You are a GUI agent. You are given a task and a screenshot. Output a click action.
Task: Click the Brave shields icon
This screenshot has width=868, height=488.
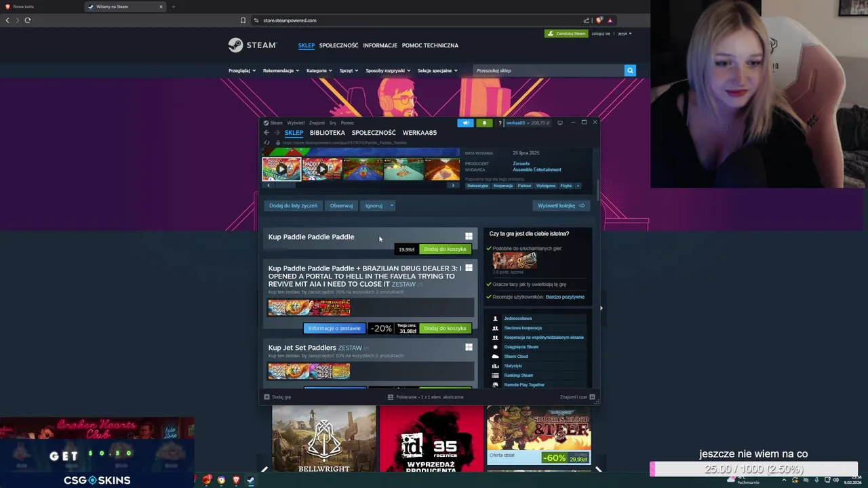coord(599,20)
